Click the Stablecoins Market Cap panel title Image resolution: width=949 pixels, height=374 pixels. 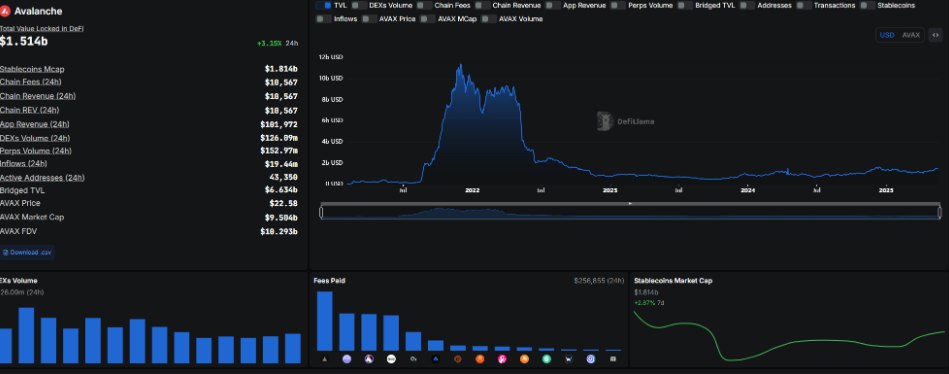(x=673, y=281)
